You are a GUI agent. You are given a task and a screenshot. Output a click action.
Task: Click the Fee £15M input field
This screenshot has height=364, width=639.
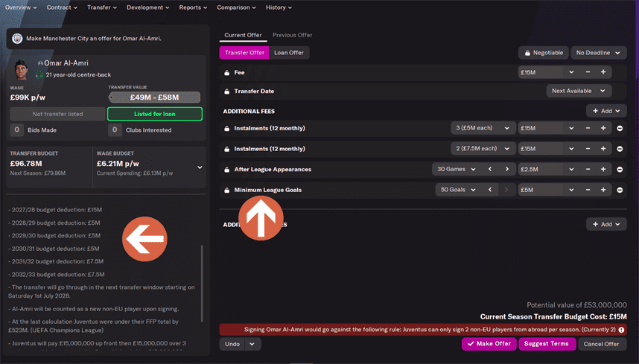(x=541, y=72)
